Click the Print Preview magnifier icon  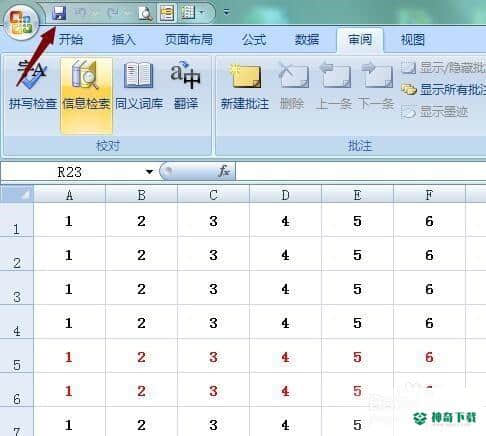pos(145,14)
